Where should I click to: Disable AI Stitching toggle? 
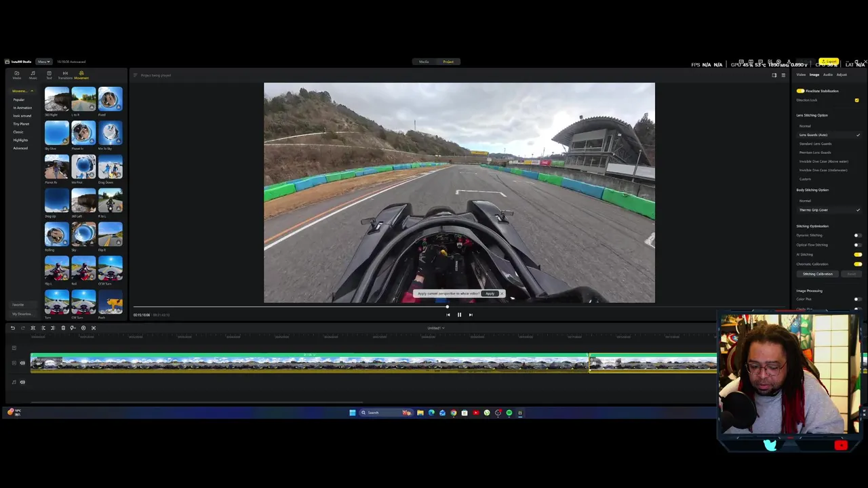(858, 254)
